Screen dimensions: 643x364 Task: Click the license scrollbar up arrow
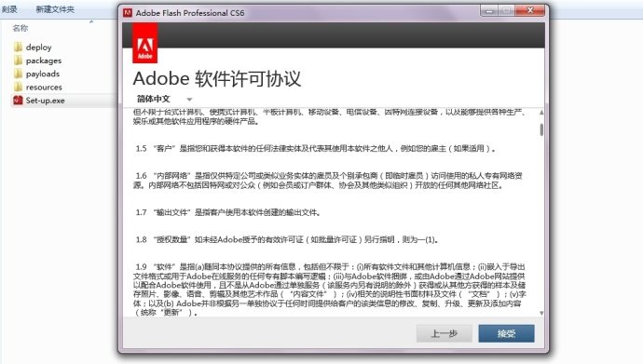pos(541,113)
